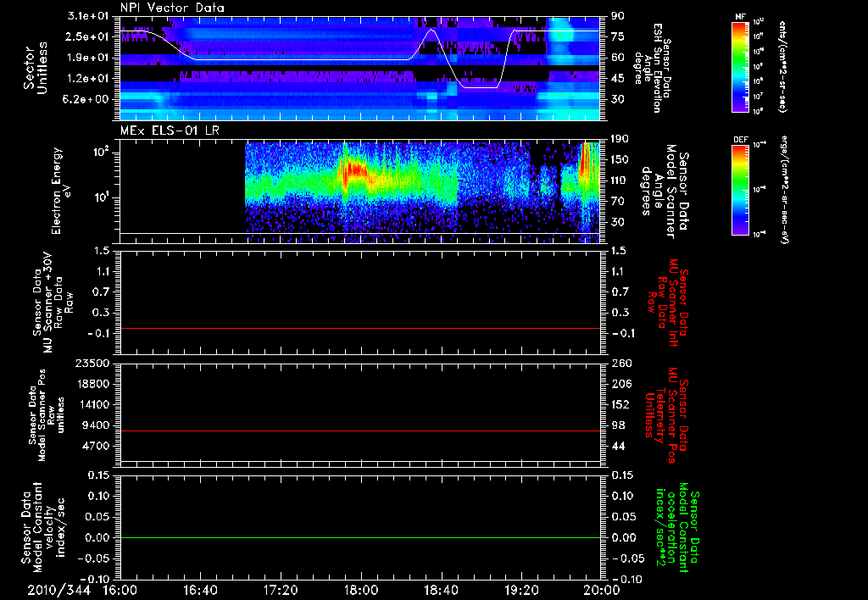The height and width of the screenshot is (600, 868).
Task: Click the red line in the Scanner Pos panel
Action: point(360,431)
